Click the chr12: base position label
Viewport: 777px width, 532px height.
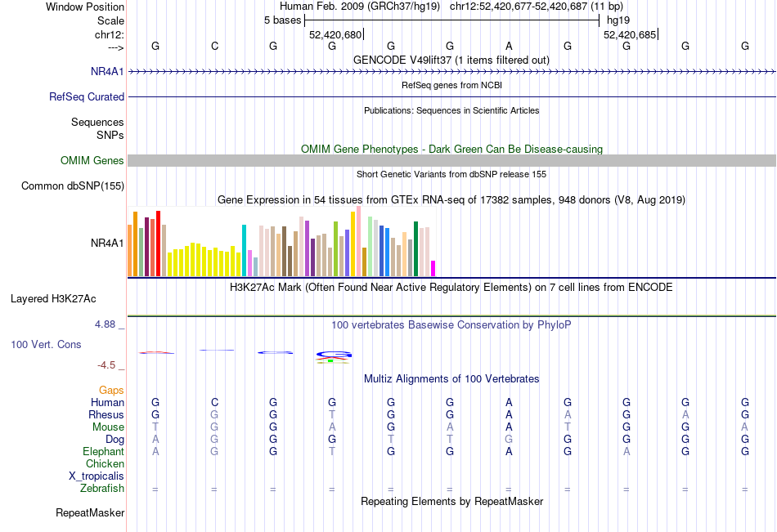point(109,34)
